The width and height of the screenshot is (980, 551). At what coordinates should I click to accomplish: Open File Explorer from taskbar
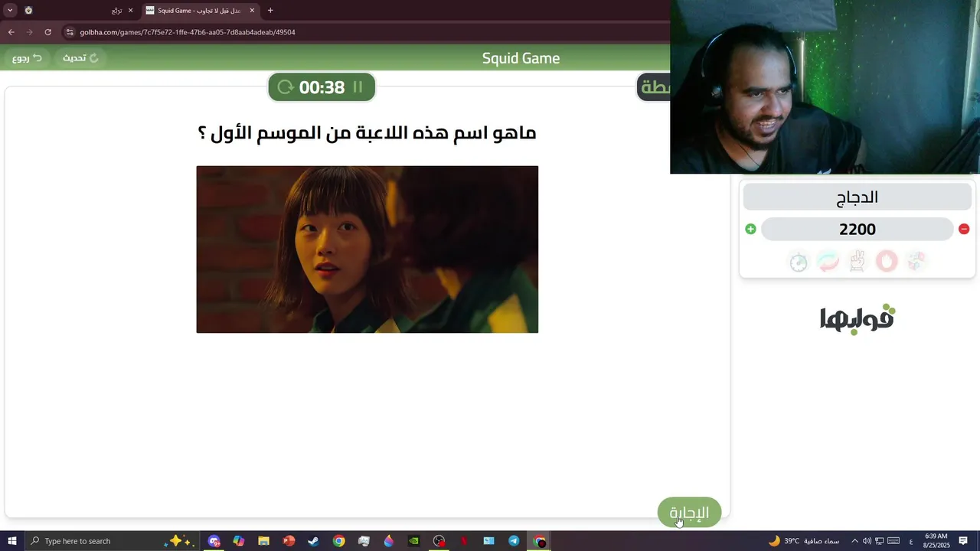pos(264,541)
